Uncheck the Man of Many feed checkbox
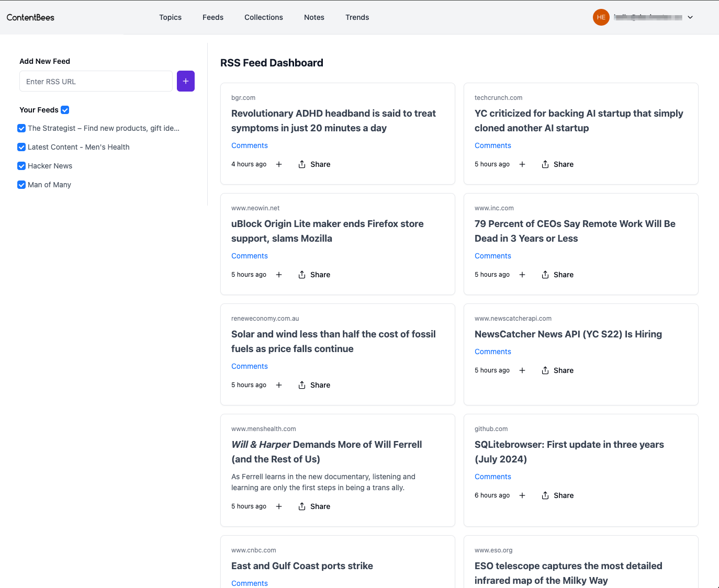The height and width of the screenshot is (588, 719). click(x=21, y=185)
